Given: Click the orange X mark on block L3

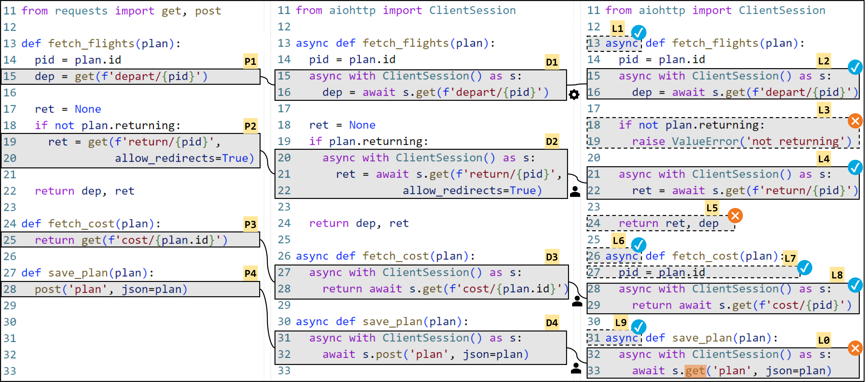Looking at the screenshot, I should pos(855,121).
